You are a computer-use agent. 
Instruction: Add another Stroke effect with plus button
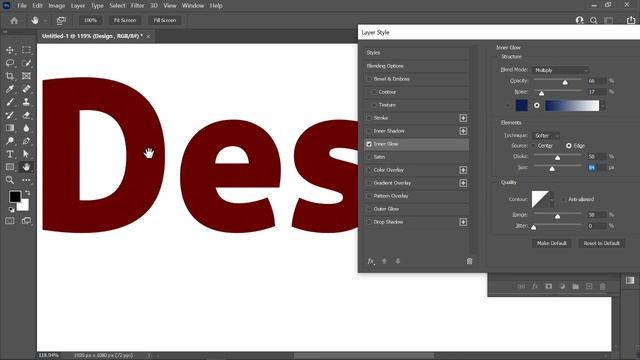[463, 118]
